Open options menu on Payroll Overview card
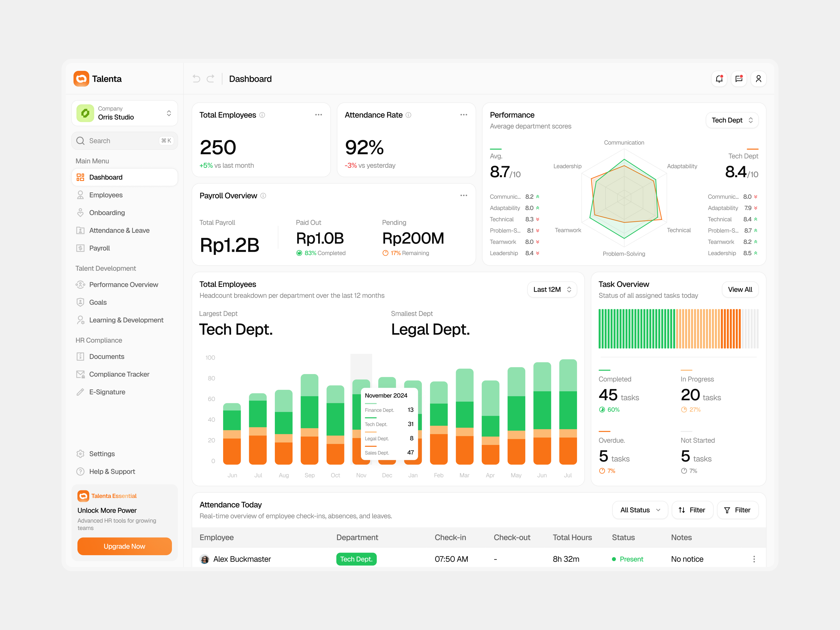Screen dimensions: 840x630 pos(464,195)
